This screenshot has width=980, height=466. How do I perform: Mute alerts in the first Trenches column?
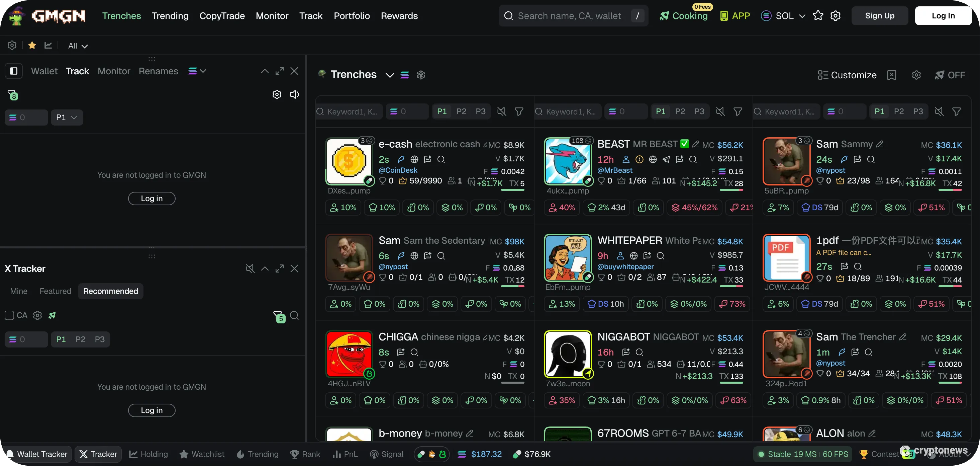point(501,111)
